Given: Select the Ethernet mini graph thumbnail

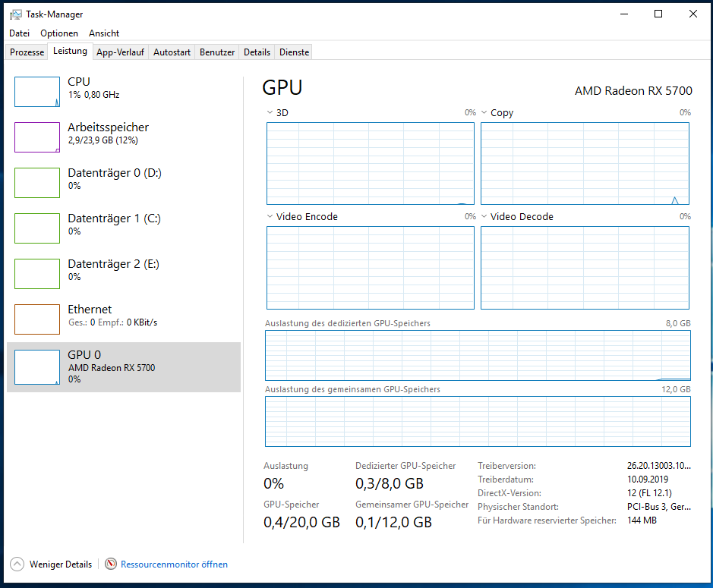Looking at the screenshot, I should tap(37, 319).
